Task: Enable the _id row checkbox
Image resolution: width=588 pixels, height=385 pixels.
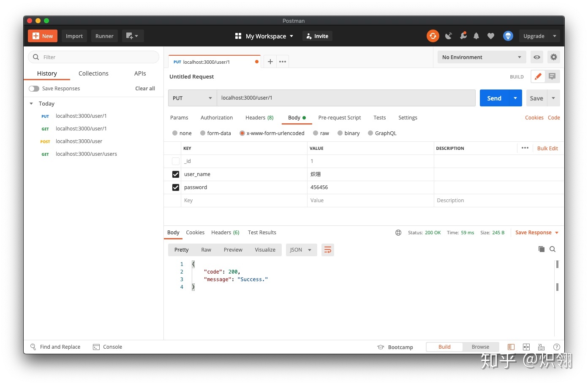Action: 175,161
